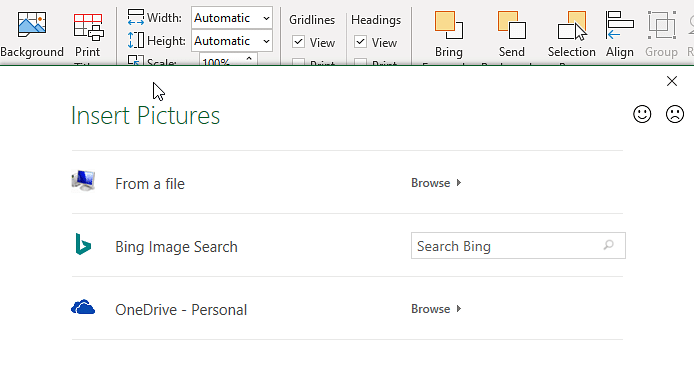Toggle the Headings View checkbox

[361, 42]
